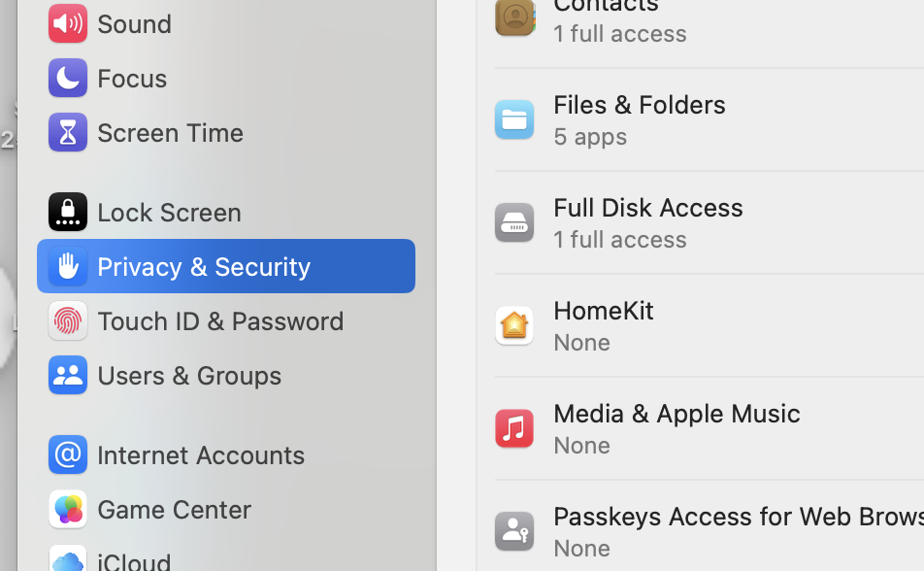924x571 pixels.
Task: Click the Internet Accounts @ icon
Action: coord(67,454)
